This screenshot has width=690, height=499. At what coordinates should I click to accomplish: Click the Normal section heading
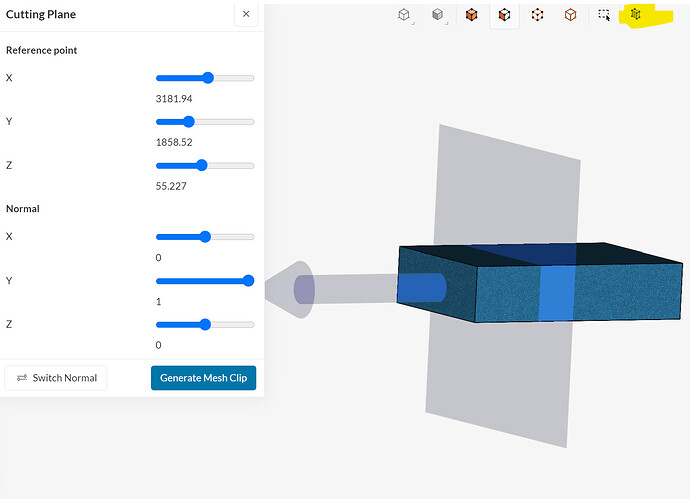coord(22,209)
